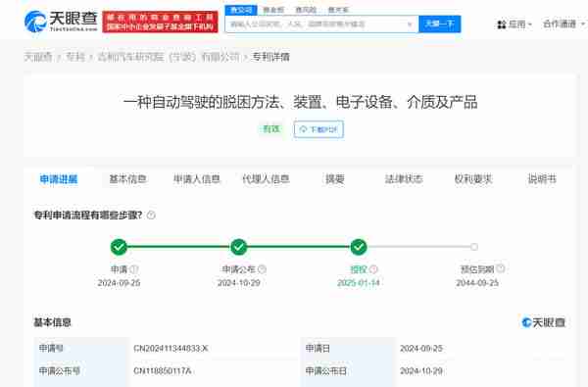
Task: Open the 吉利汽车研究院 company breadcrumb
Action: (x=169, y=57)
